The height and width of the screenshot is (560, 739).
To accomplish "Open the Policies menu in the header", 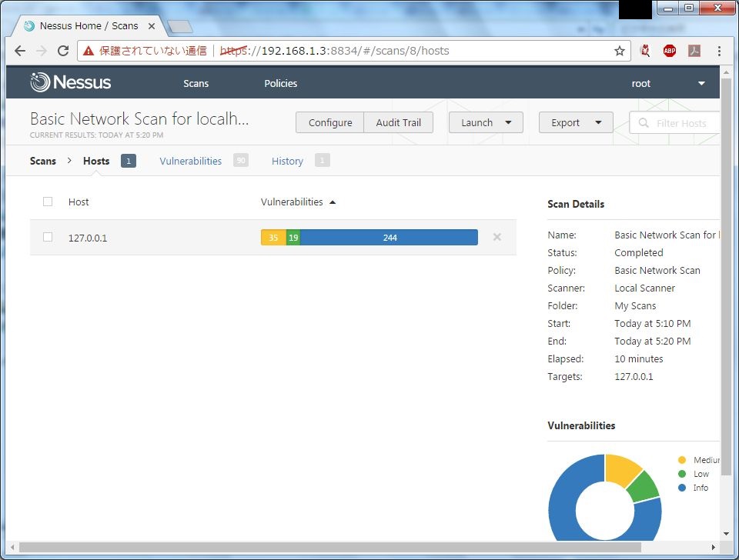I will pyautogui.click(x=281, y=83).
